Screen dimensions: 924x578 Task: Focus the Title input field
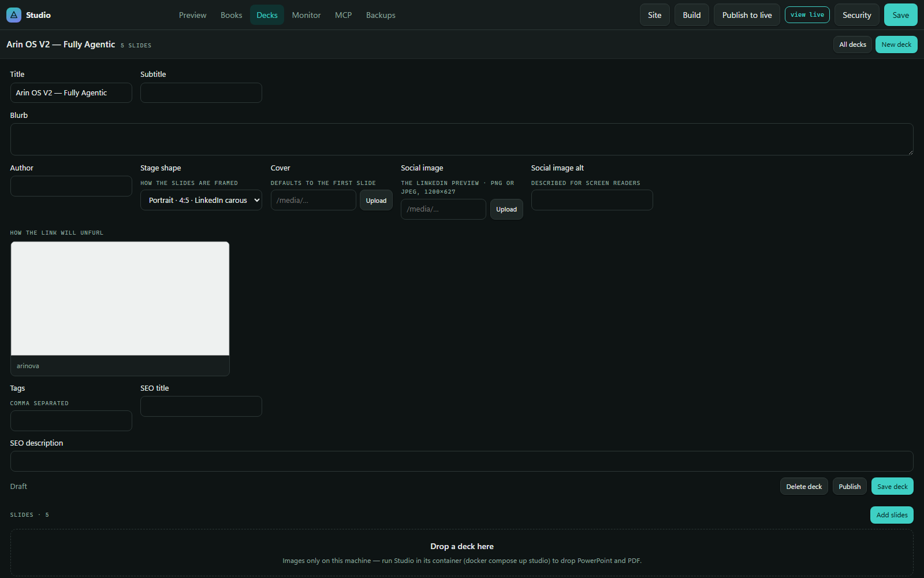coord(71,93)
